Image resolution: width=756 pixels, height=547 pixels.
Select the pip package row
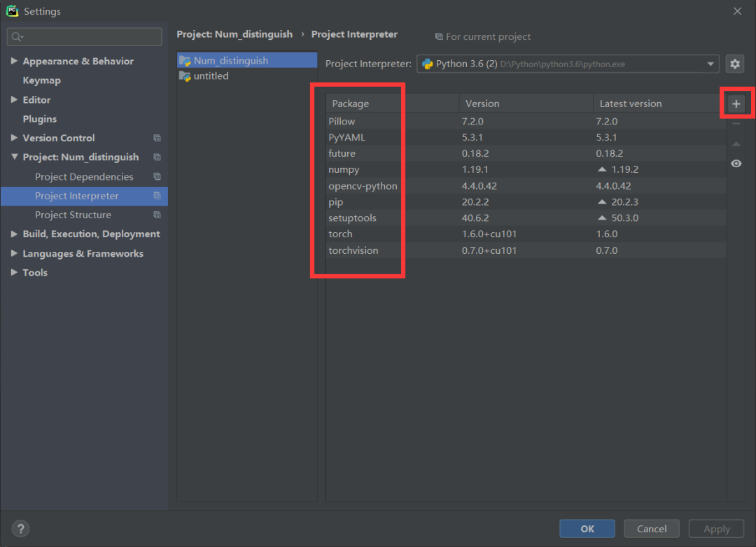pos(526,202)
